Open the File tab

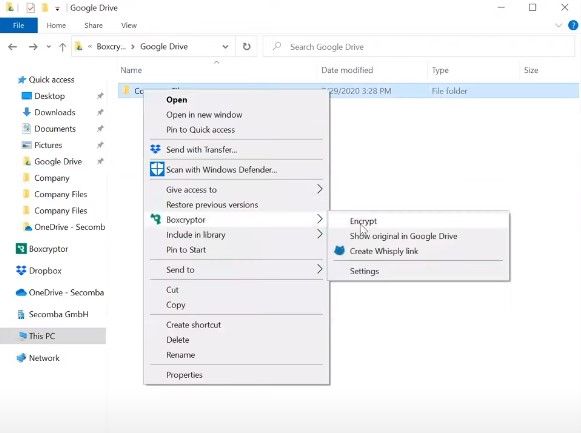tap(19, 26)
